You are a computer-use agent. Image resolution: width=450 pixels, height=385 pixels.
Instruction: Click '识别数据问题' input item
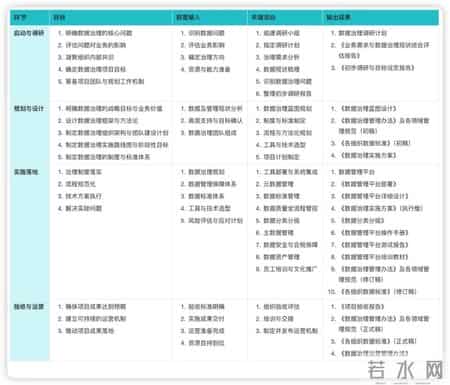tap(206, 33)
